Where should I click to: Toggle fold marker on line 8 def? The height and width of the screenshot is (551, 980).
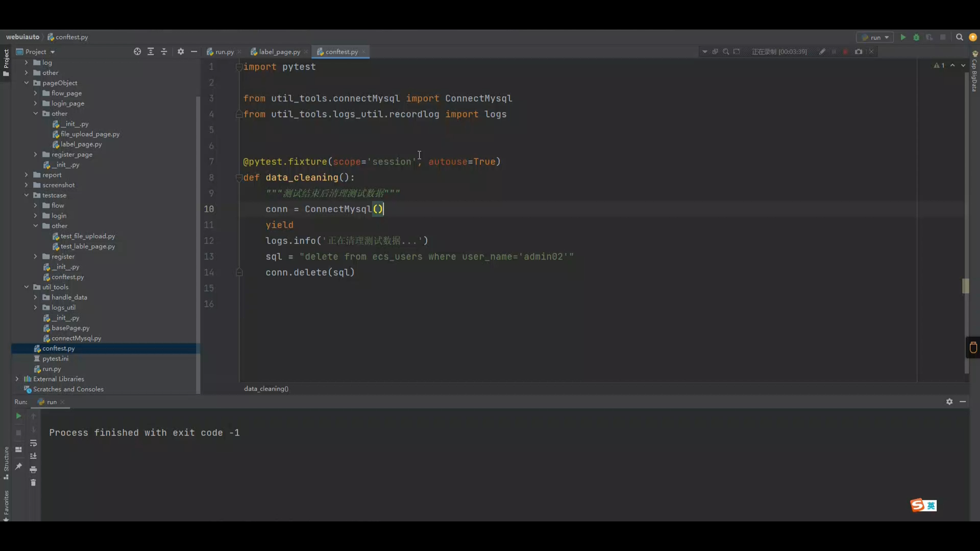tap(238, 178)
